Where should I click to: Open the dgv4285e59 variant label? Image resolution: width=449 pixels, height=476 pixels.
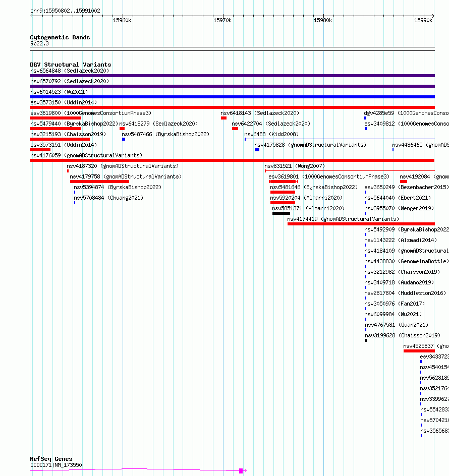[x=407, y=113]
